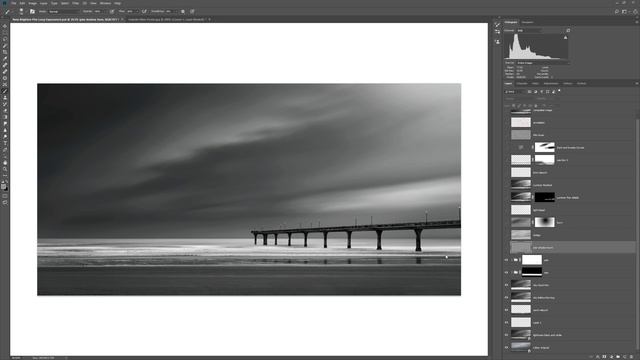Select the Eyedropper tool
640x360 pixels.
[5, 59]
